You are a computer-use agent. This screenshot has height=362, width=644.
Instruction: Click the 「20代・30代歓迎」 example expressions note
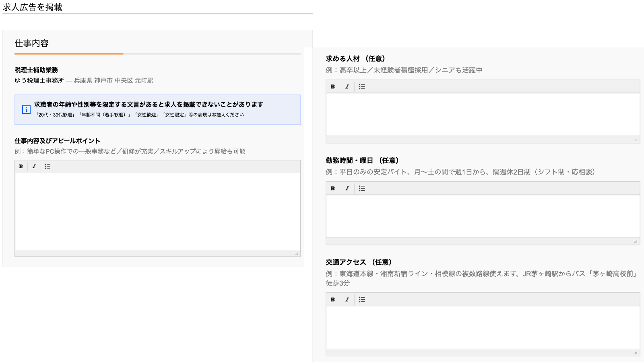tap(139, 115)
